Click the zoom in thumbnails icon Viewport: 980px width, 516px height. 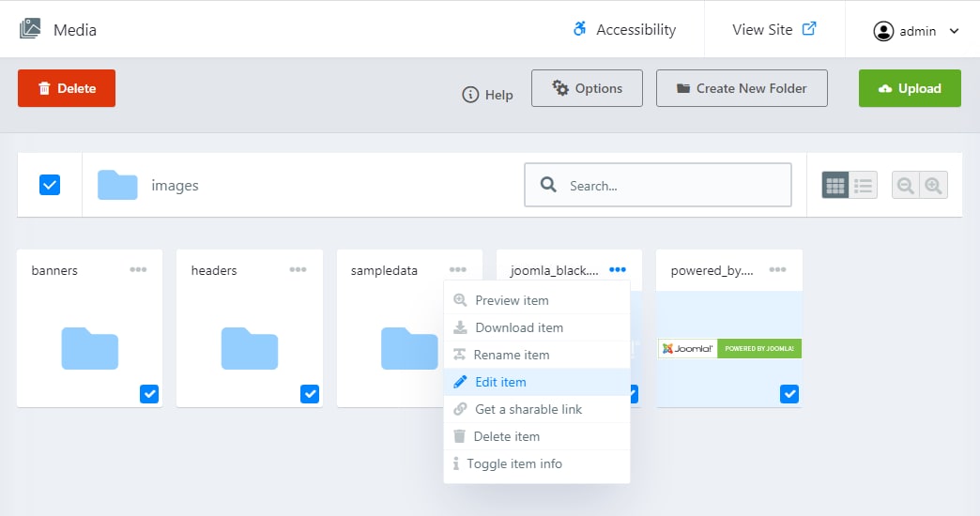pos(933,186)
